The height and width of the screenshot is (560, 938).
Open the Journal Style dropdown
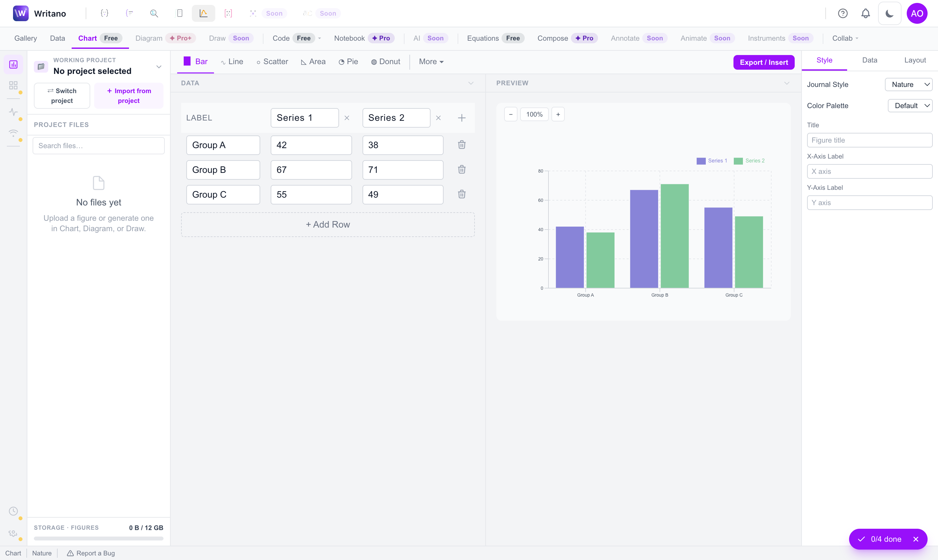click(908, 85)
